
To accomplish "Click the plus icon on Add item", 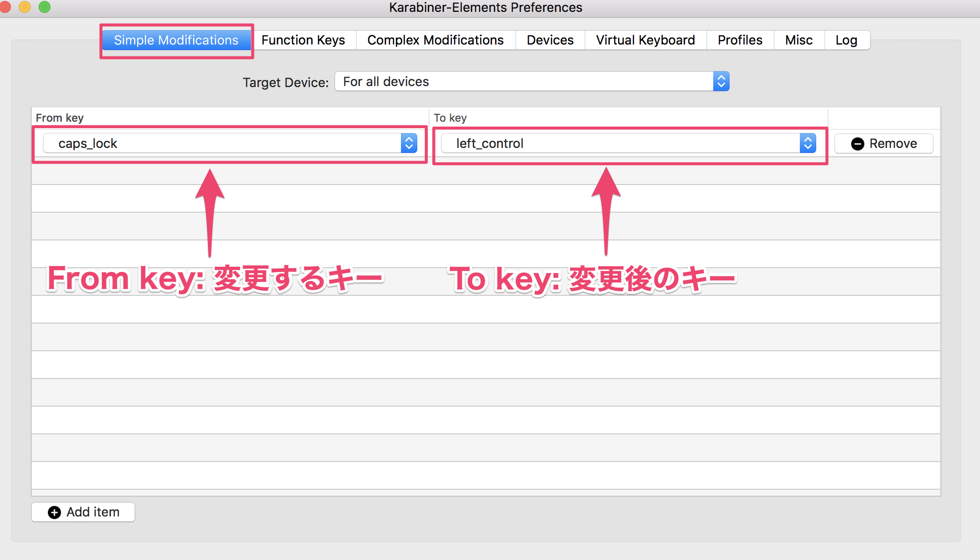I will coord(53,512).
